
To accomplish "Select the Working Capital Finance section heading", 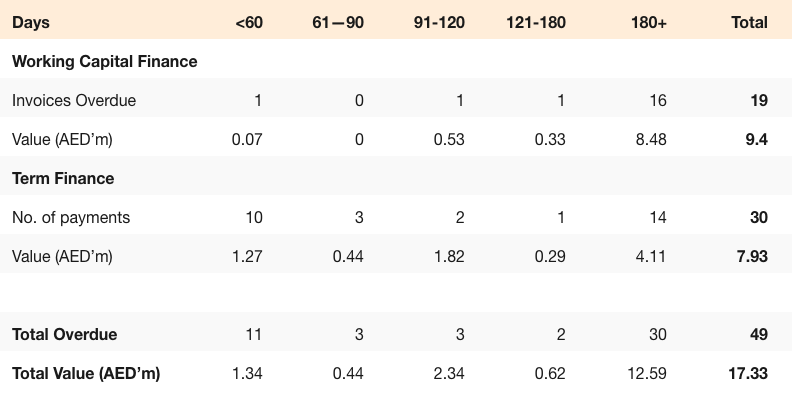I will (105, 62).
